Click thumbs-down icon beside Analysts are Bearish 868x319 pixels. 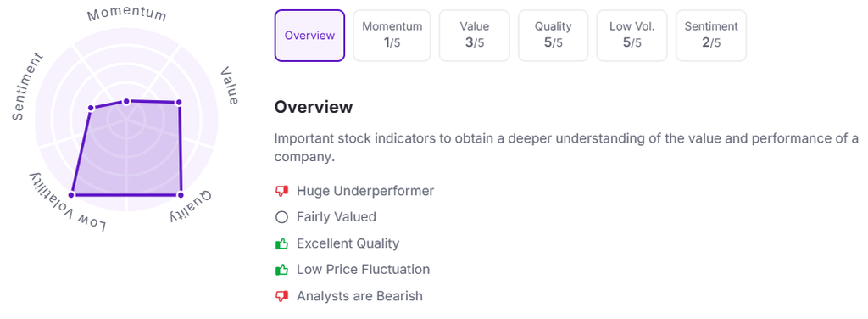coord(281,296)
